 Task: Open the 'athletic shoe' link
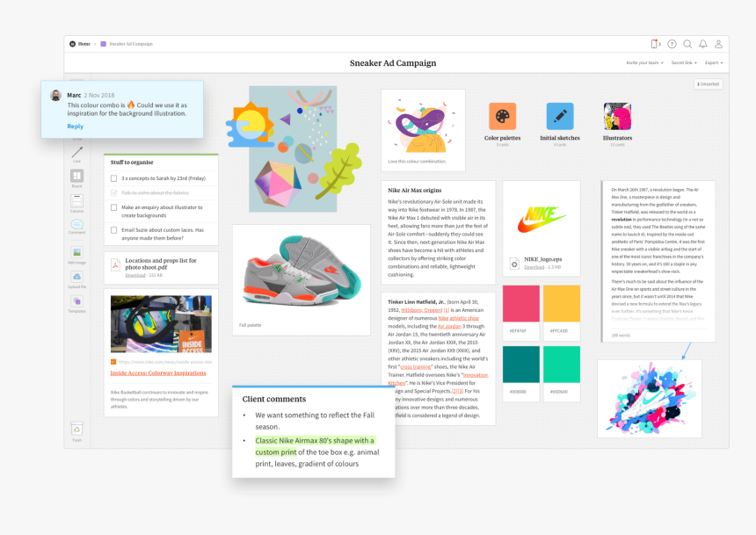(x=464, y=318)
